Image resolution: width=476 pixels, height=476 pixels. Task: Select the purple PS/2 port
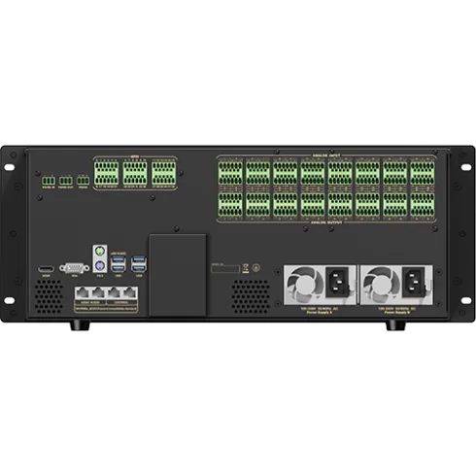pyautogui.click(x=100, y=266)
